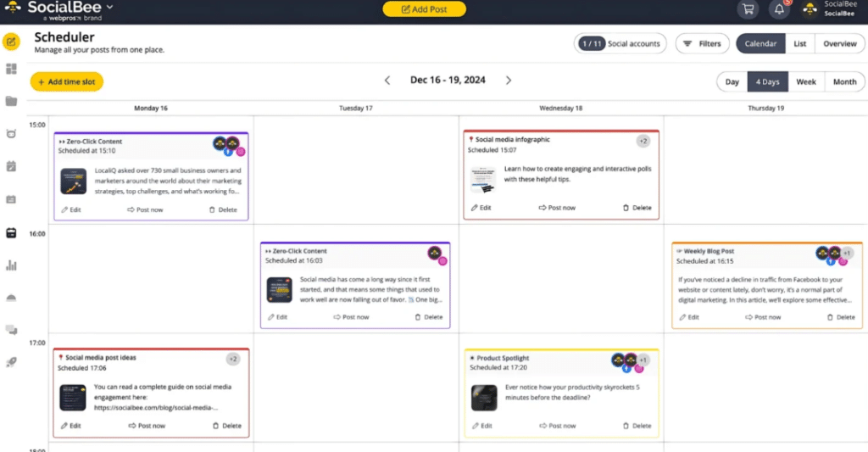Image resolution: width=868 pixels, height=452 pixels.
Task: Open the dashboard grid sidebar icon
Action: click(11, 69)
